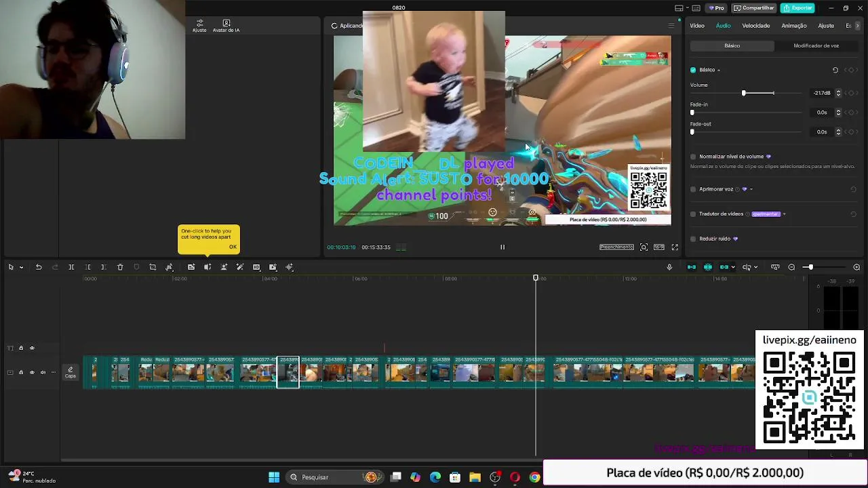Click the record voiceover microphone icon
Viewport: 868px width, 488px height.
(669, 267)
